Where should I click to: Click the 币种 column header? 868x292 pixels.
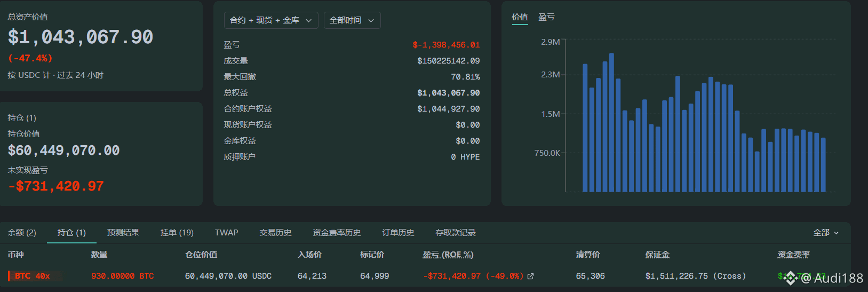click(15, 255)
